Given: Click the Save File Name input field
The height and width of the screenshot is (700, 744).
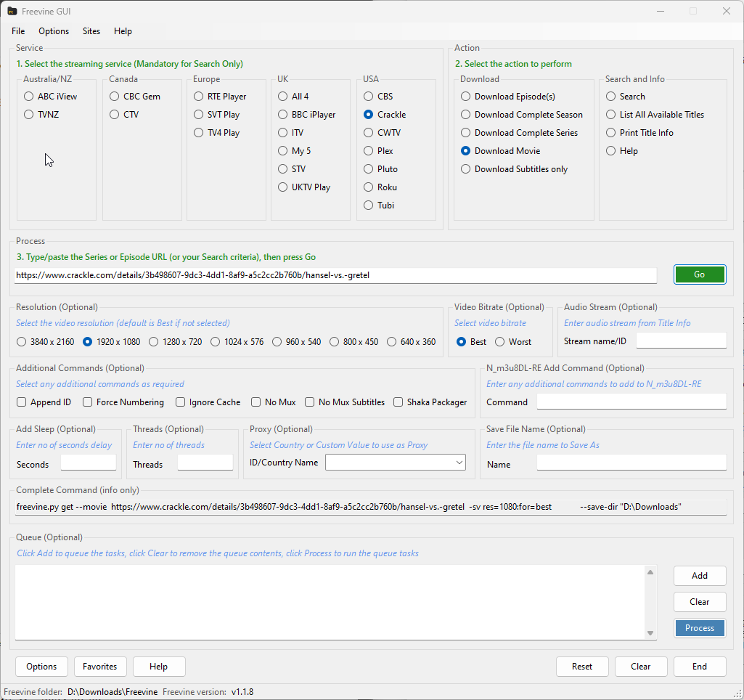Looking at the screenshot, I should pyautogui.click(x=631, y=463).
